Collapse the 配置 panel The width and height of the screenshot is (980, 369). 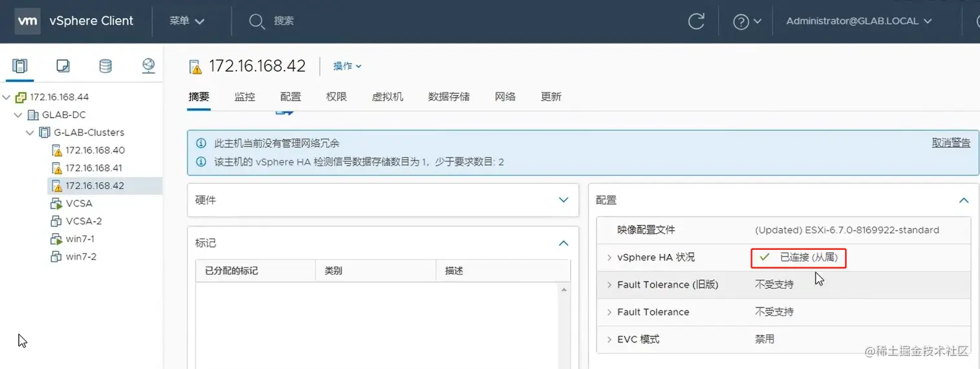(x=964, y=201)
